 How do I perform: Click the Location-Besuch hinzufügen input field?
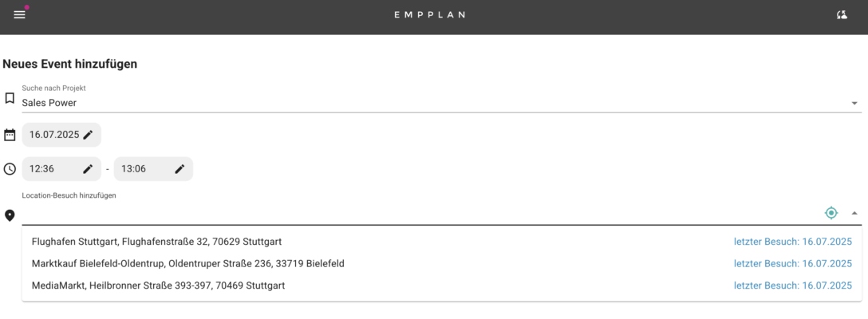coord(420,213)
